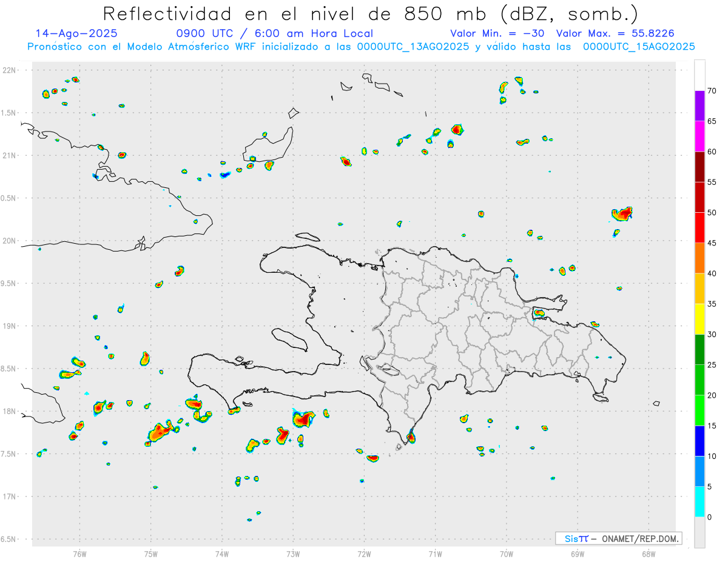Image resolution: width=728 pixels, height=562 pixels.
Task: Select the '71W' longitude label
Action: (x=435, y=554)
